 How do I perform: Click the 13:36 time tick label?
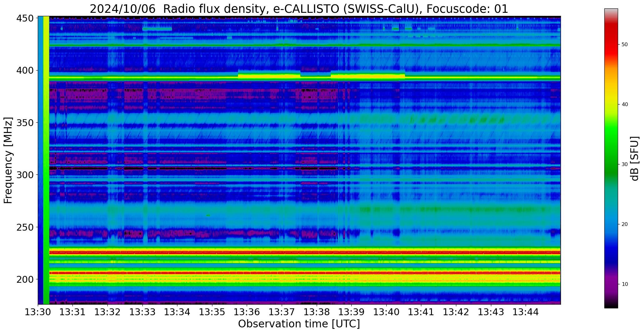point(247,312)
